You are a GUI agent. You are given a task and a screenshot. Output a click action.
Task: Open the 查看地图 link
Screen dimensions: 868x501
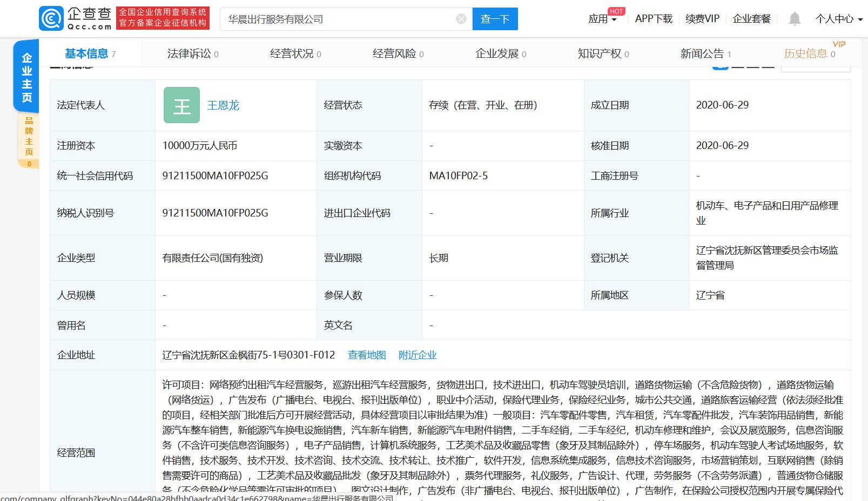click(x=367, y=355)
